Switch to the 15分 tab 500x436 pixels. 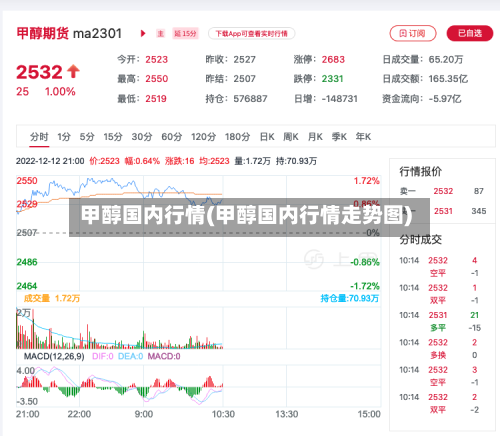coord(113,137)
